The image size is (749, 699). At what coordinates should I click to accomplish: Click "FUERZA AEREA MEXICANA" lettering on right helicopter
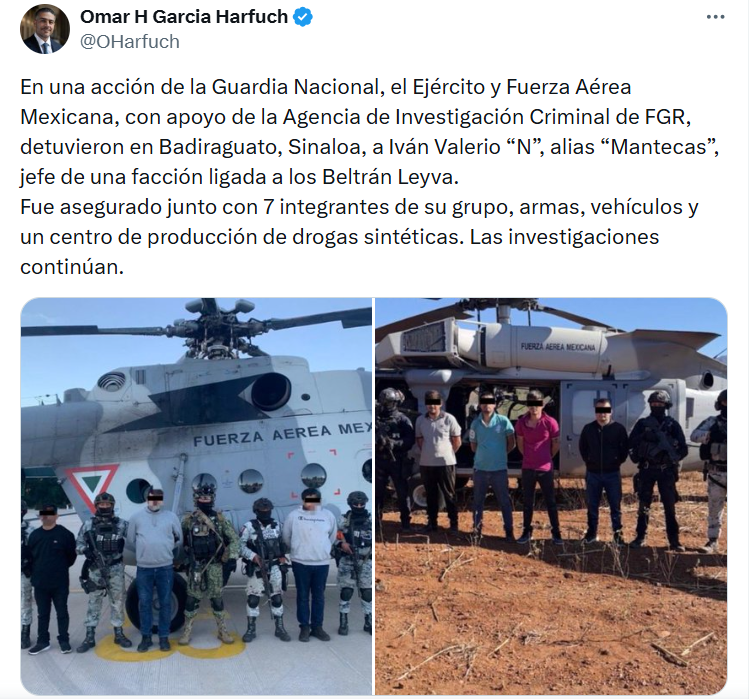[x=558, y=346]
